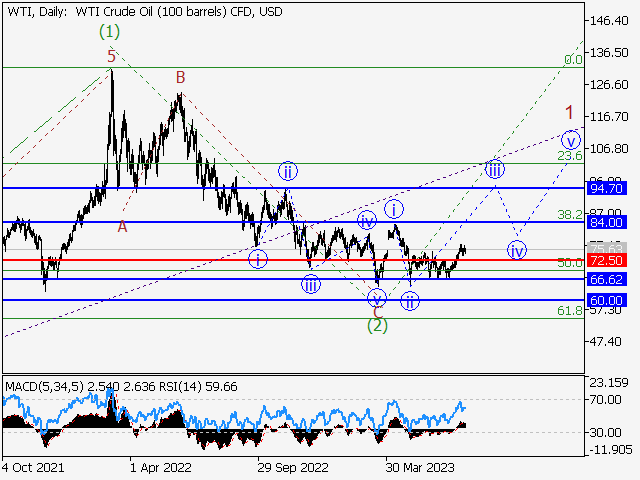This screenshot has height=480, width=640.
Task: Click the -11.905 indicator scale value
Action: point(611,450)
